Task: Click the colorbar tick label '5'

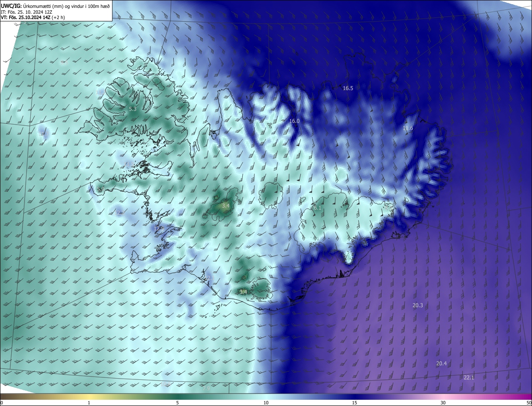Action: coord(177,403)
